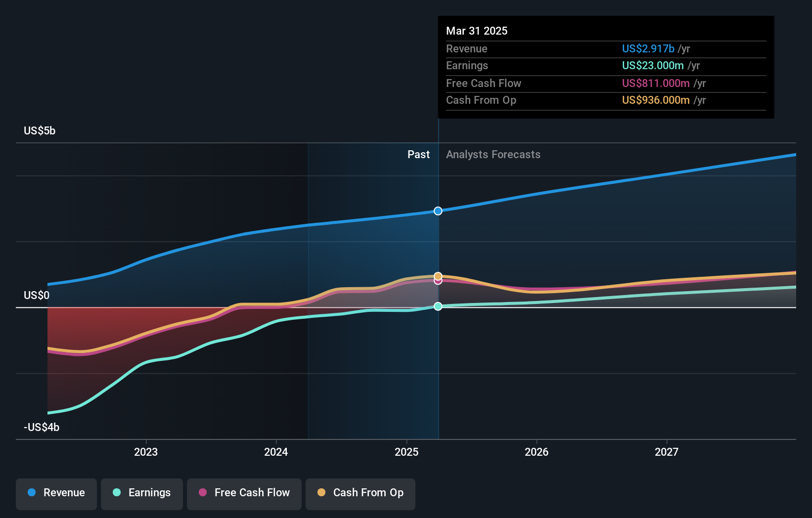
Task: Toggle the Cash From Op legend button
Action: (361, 494)
